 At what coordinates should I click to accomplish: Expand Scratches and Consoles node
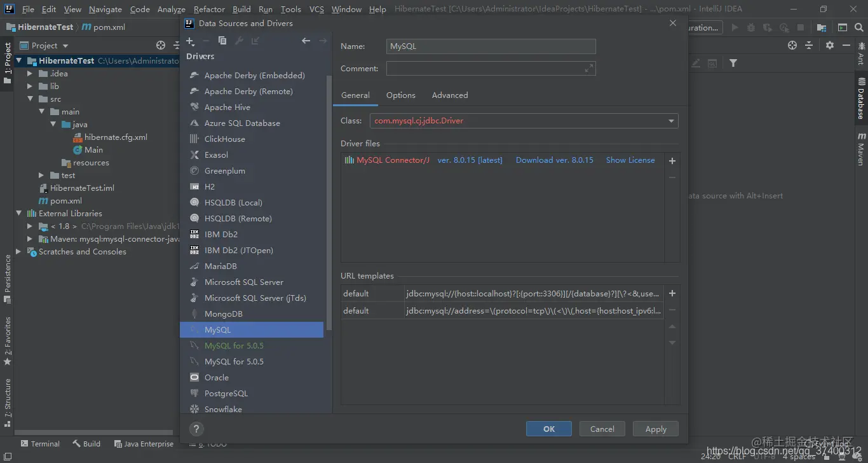coord(19,252)
